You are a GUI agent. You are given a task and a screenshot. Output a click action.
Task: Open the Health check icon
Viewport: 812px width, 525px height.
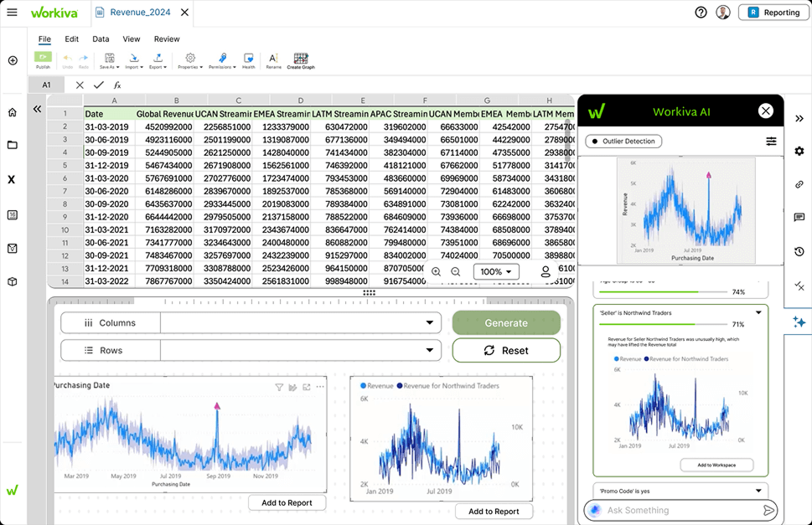(x=249, y=60)
